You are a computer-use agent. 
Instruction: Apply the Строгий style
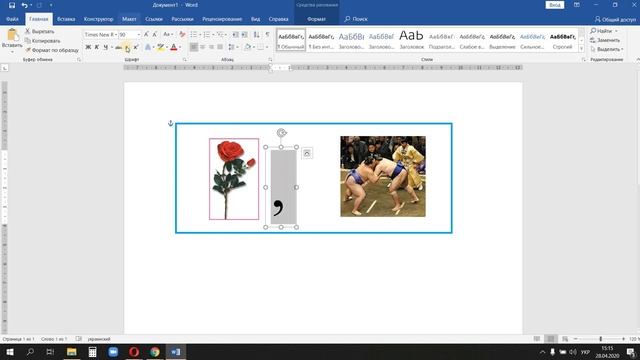(562, 40)
